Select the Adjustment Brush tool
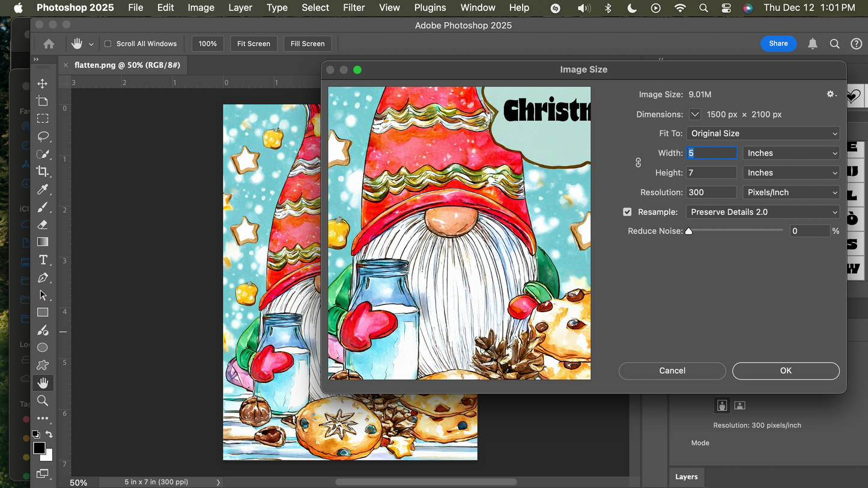 (x=43, y=330)
